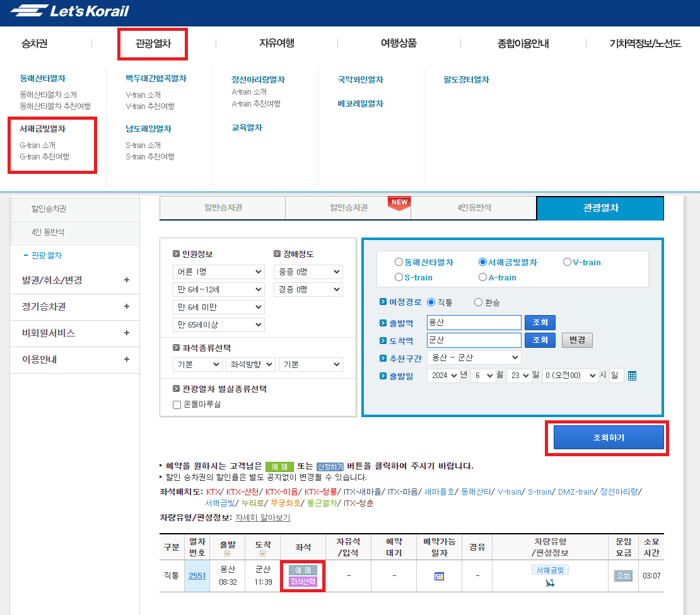Open the 중증 0명 dropdown

(x=308, y=272)
